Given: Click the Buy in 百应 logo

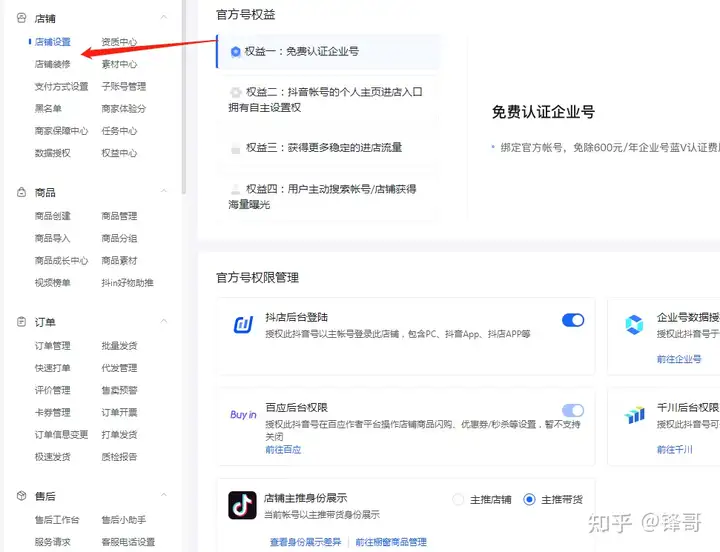Looking at the screenshot, I should (x=243, y=415).
